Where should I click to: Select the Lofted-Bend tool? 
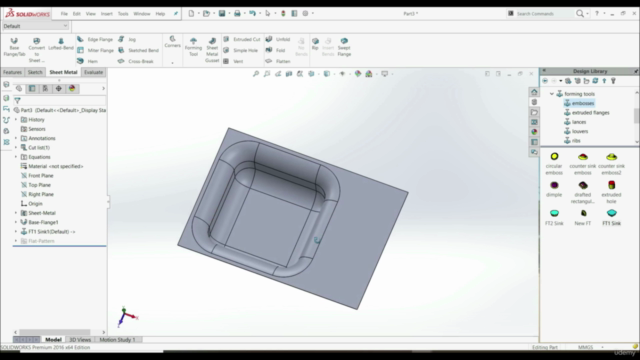tap(61, 44)
